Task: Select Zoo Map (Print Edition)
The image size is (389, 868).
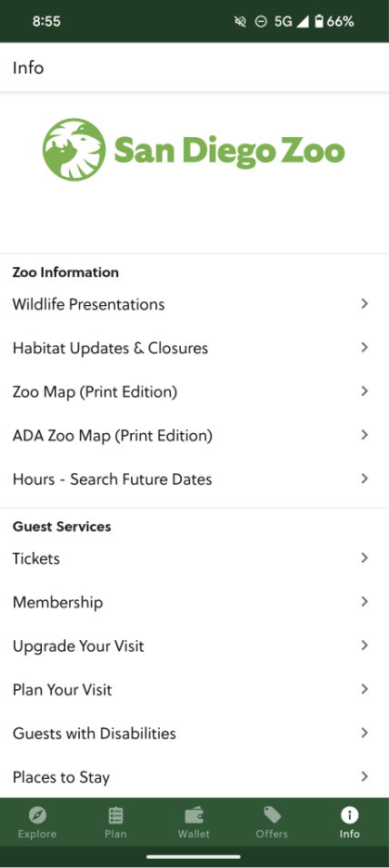Action: click(x=194, y=391)
